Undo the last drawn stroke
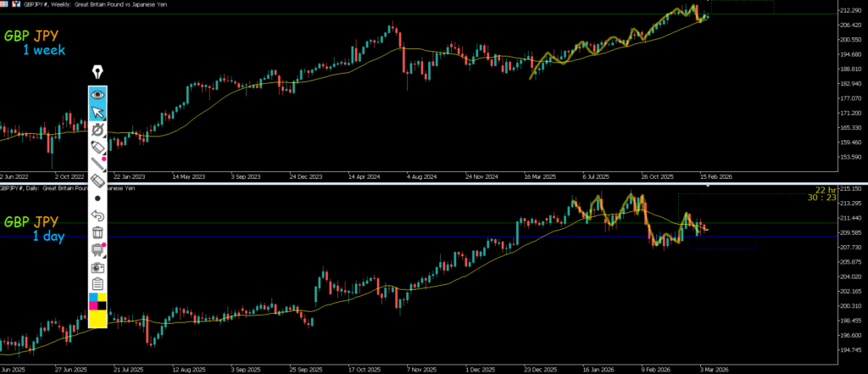Image resolution: width=868 pixels, height=374 pixels. click(97, 215)
